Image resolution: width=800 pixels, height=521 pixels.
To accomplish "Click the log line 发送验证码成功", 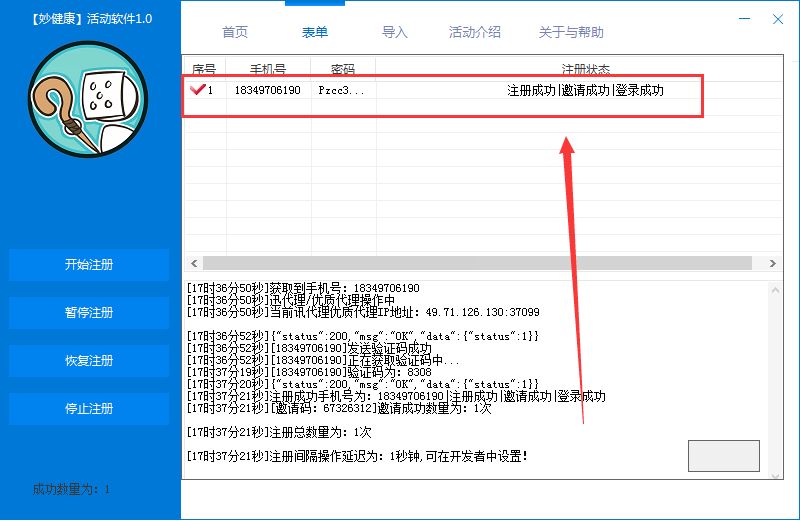I will pos(309,349).
